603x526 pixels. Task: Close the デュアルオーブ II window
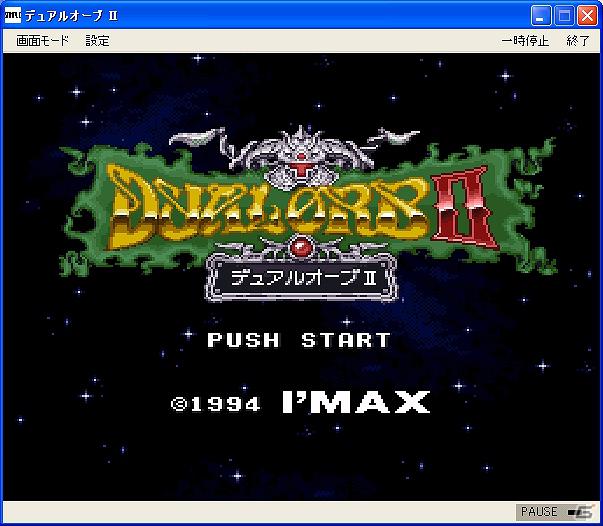(588, 16)
